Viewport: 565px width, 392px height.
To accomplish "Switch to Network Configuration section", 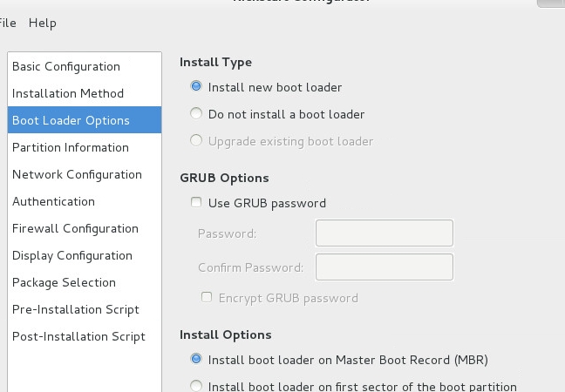I will click(x=85, y=174).
